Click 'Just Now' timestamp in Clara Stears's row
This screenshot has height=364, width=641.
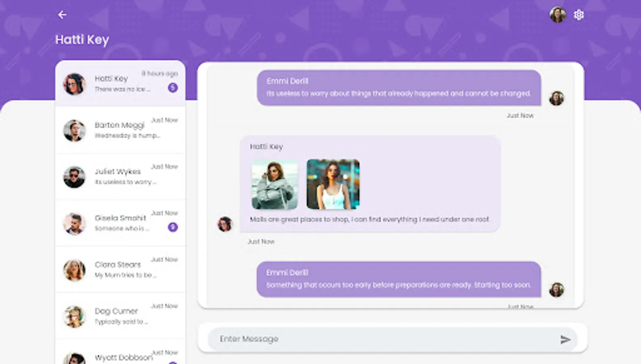tap(164, 260)
